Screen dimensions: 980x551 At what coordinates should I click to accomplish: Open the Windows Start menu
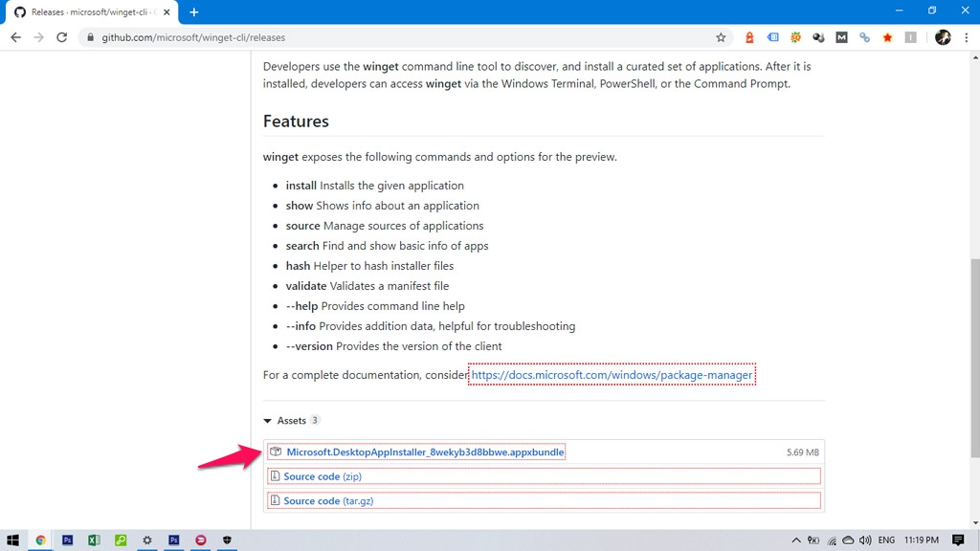(x=12, y=540)
